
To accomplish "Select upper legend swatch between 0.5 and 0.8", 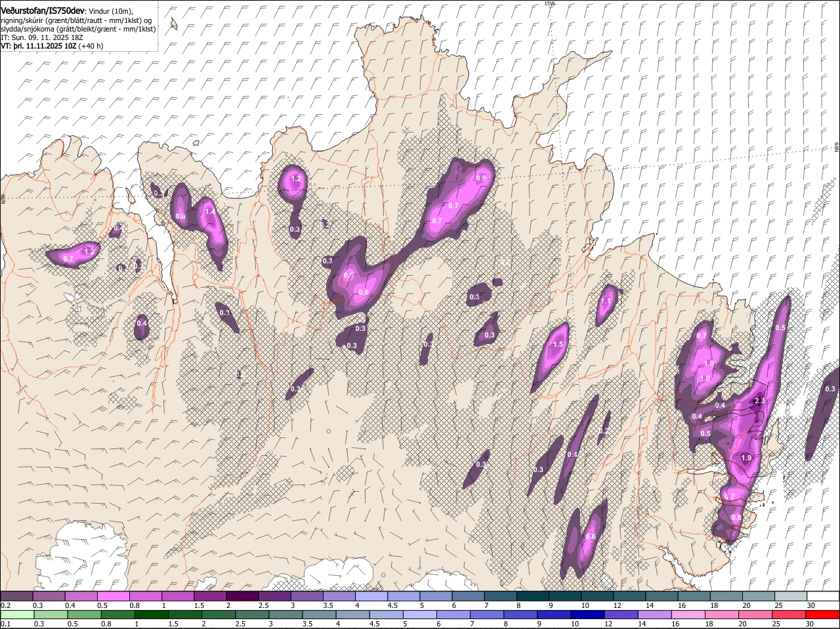I will coord(114,596).
